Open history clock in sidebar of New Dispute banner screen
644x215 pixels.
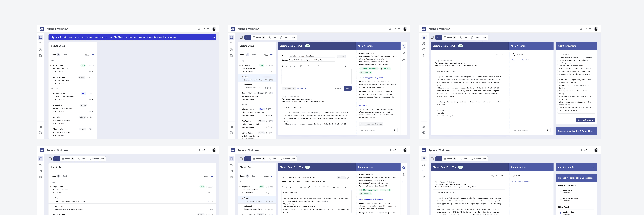point(41,50)
